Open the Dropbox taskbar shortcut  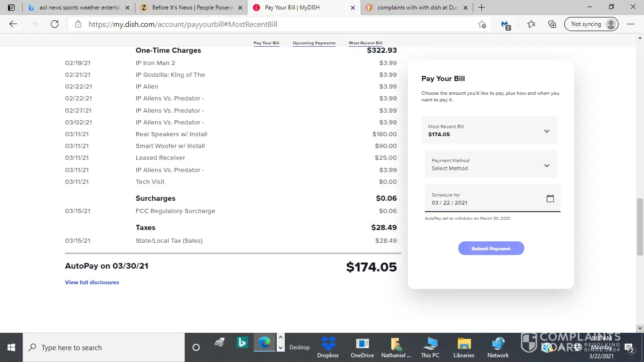pyautogui.click(x=328, y=347)
